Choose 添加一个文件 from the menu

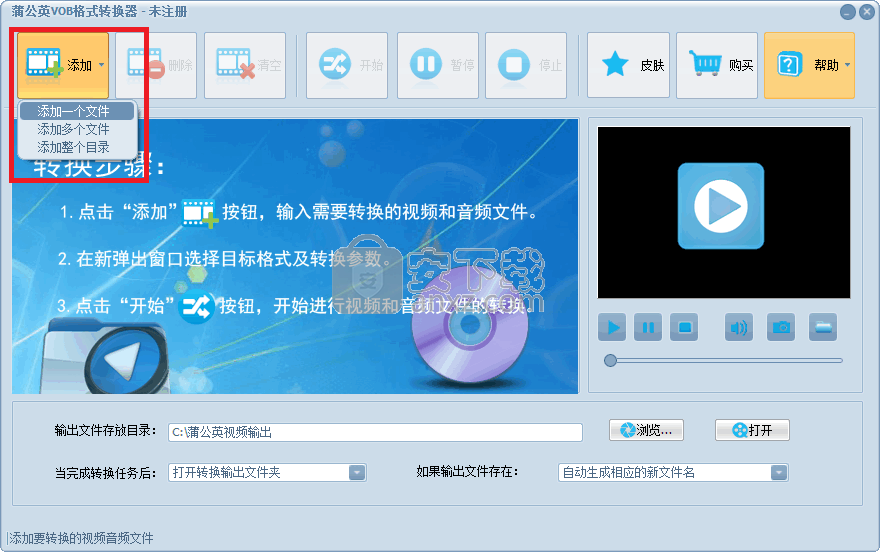(77, 111)
